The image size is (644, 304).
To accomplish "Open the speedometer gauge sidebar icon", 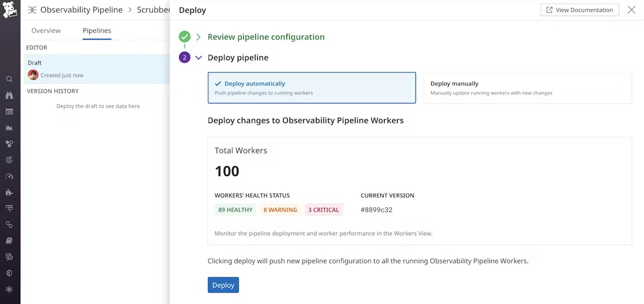I will click(9, 176).
